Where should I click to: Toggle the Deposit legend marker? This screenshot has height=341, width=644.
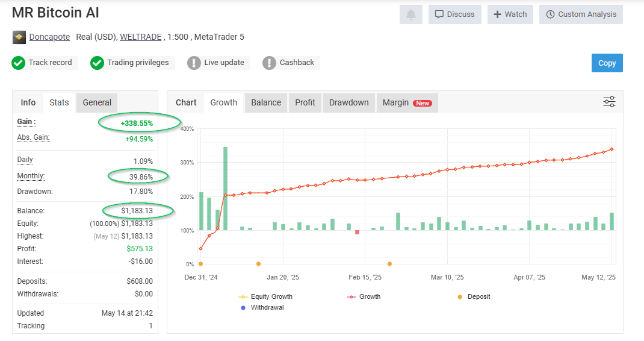(474, 296)
